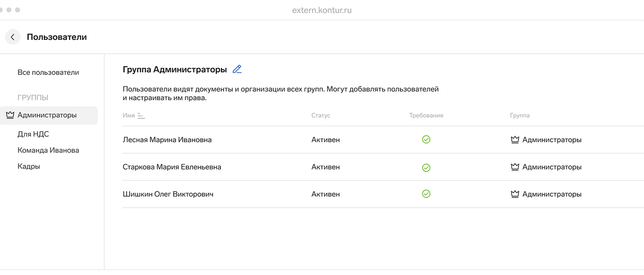Open Кадры group
Image resolution: width=644 pixels, height=275 pixels.
point(29,166)
